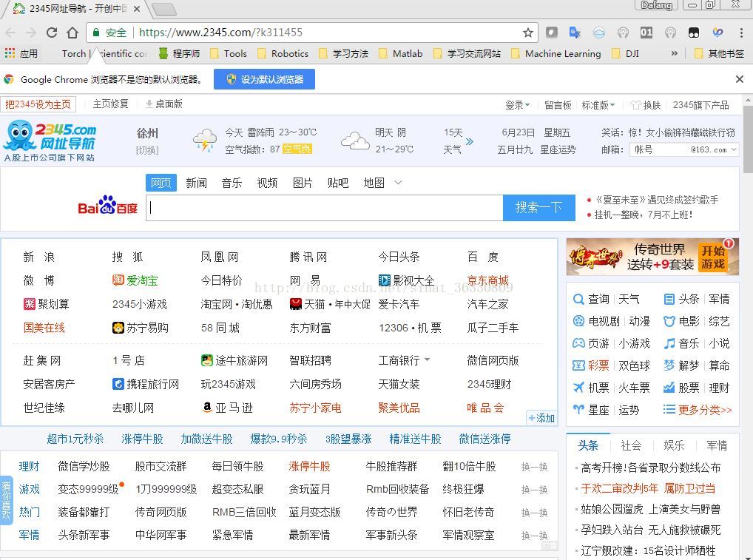Click the cloudy weather icon for tomorrow
Image resolution: width=753 pixels, height=560 pixels.
coord(354,141)
